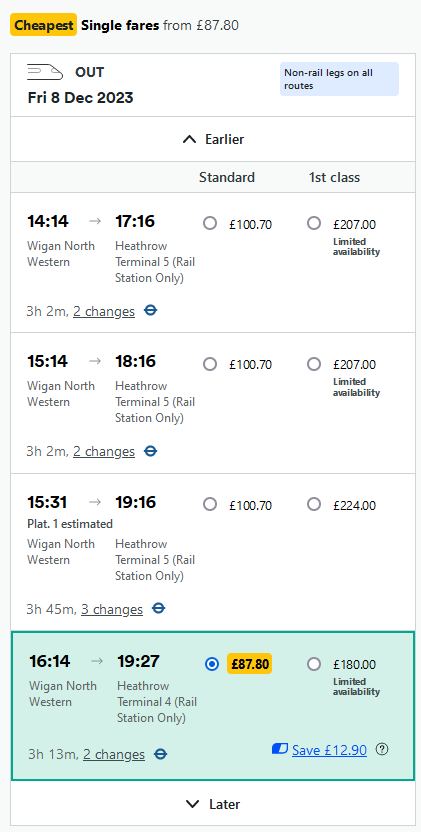Click the highlighted £87.80 cheapest fare badge

coord(250,664)
